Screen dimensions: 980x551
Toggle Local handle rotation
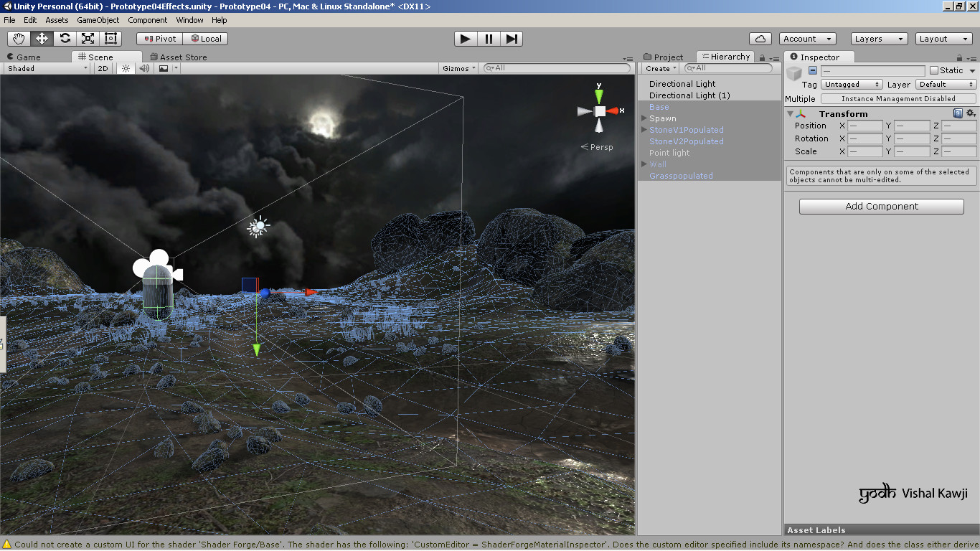[x=206, y=39]
